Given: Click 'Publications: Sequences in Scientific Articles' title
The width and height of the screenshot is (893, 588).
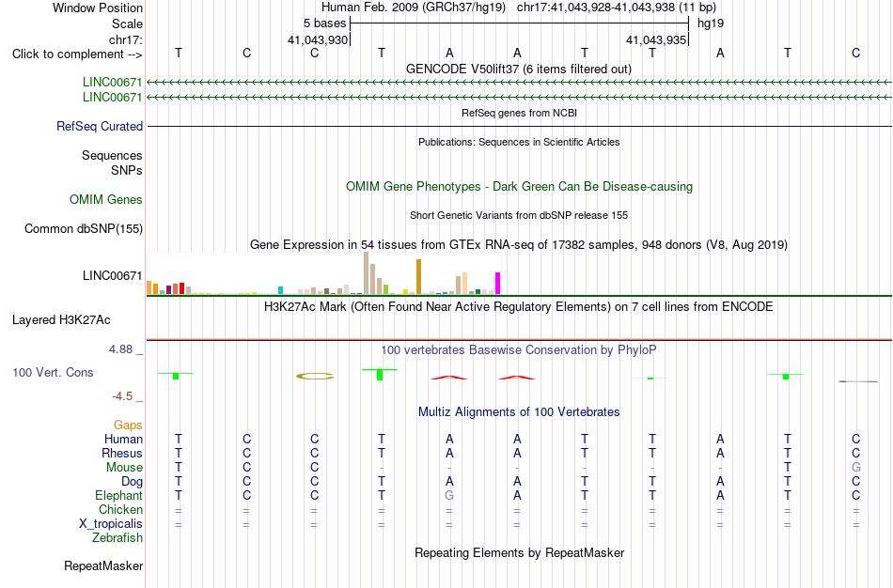Looking at the screenshot, I should (x=519, y=142).
